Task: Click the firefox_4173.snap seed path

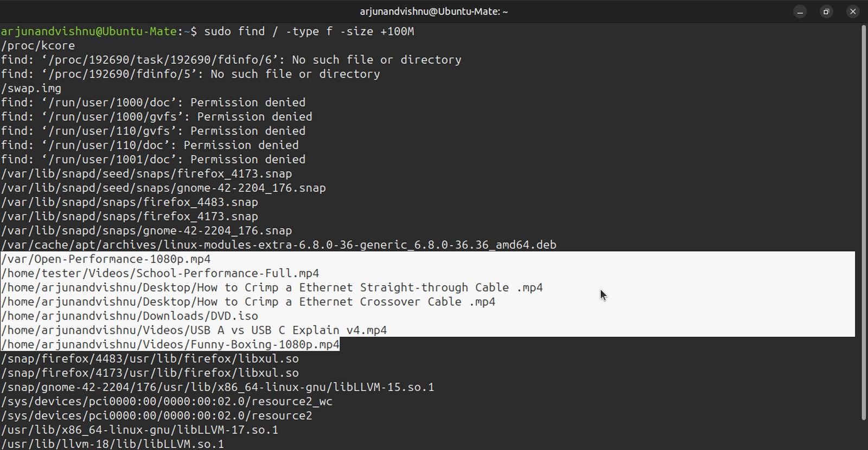Action: (146, 173)
